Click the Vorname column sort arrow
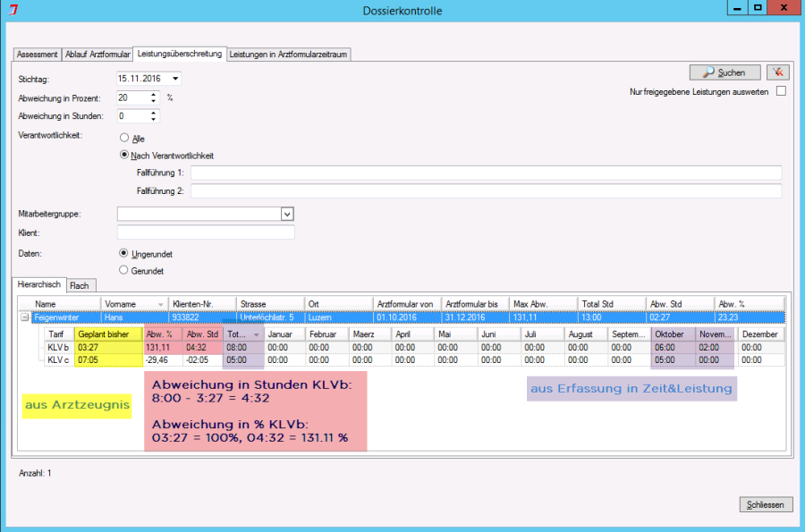Screen dimensions: 805x532 point(161,304)
